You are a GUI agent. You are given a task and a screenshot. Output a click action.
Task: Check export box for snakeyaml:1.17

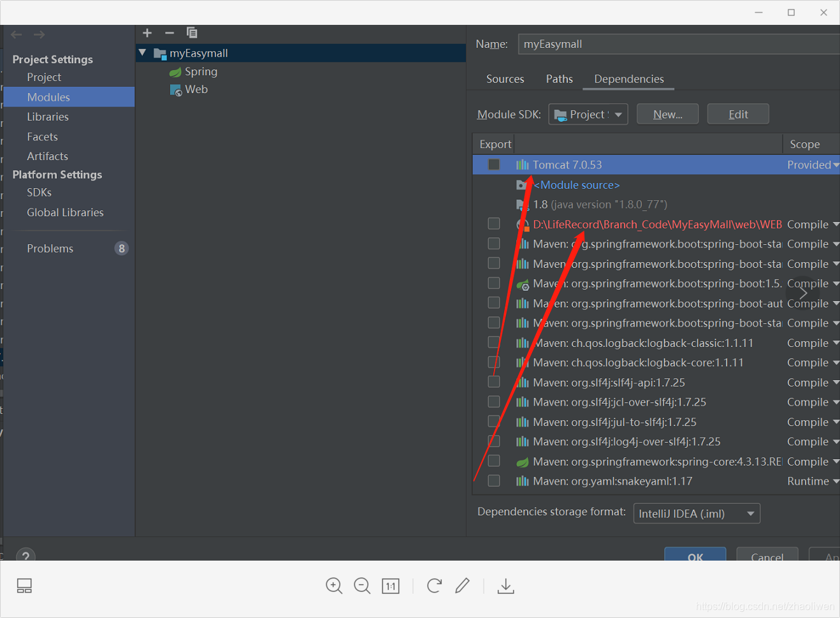[x=494, y=481]
